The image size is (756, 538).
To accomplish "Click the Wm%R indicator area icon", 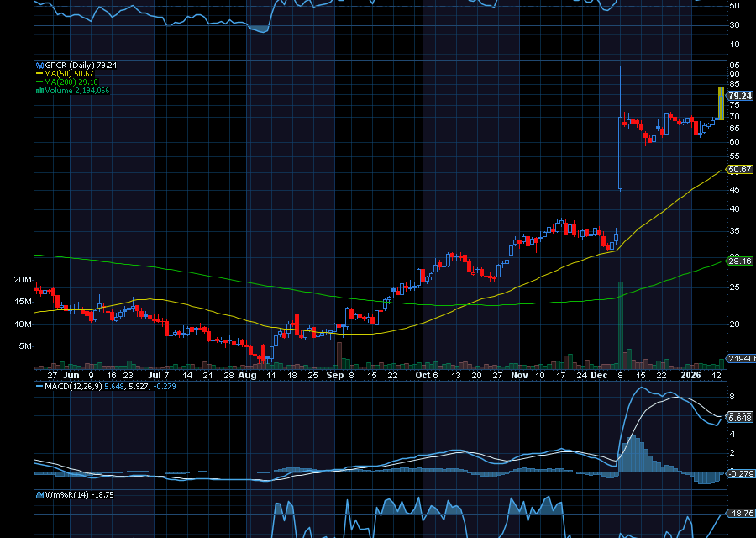I will (x=39, y=495).
